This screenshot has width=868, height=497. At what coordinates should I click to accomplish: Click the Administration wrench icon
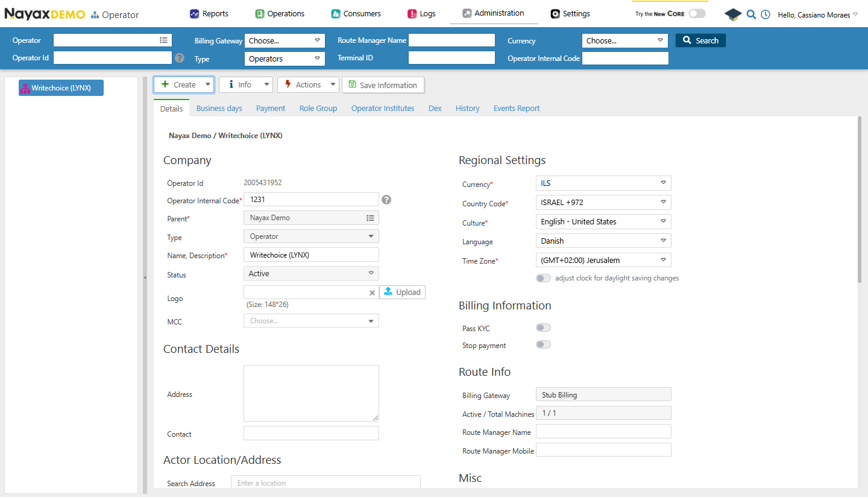[467, 13]
